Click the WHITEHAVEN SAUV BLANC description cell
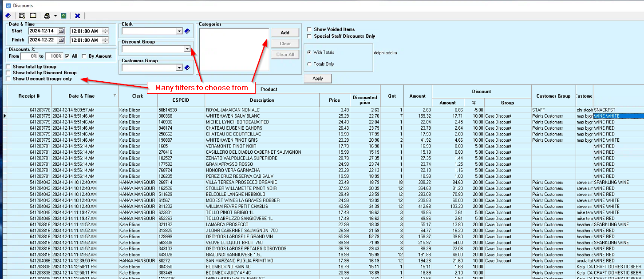Viewport: 644px width, 279px height. click(262, 116)
